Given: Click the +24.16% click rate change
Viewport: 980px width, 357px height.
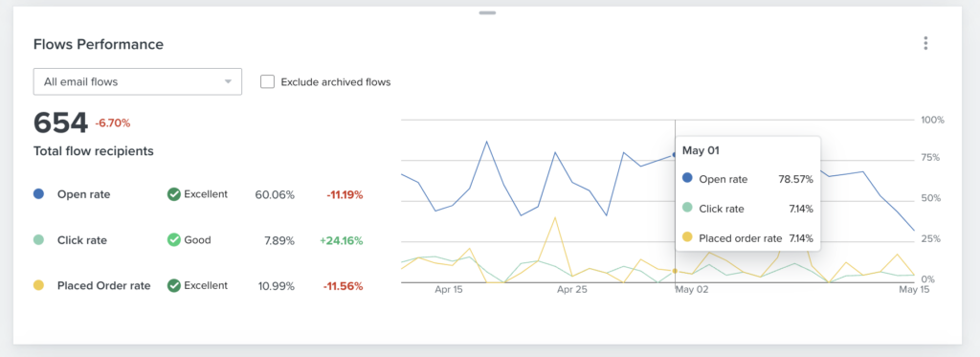Looking at the screenshot, I should pyautogui.click(x=341, y=240).
